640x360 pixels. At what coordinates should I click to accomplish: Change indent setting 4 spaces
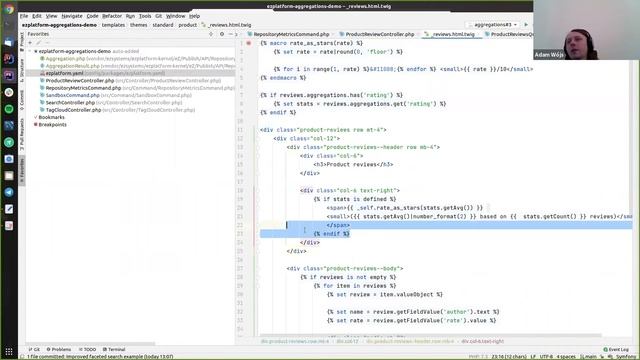(566, 357)
